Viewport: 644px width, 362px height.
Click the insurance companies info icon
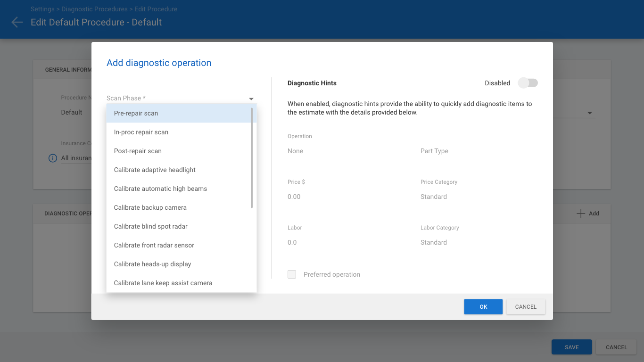pos(53,158)
